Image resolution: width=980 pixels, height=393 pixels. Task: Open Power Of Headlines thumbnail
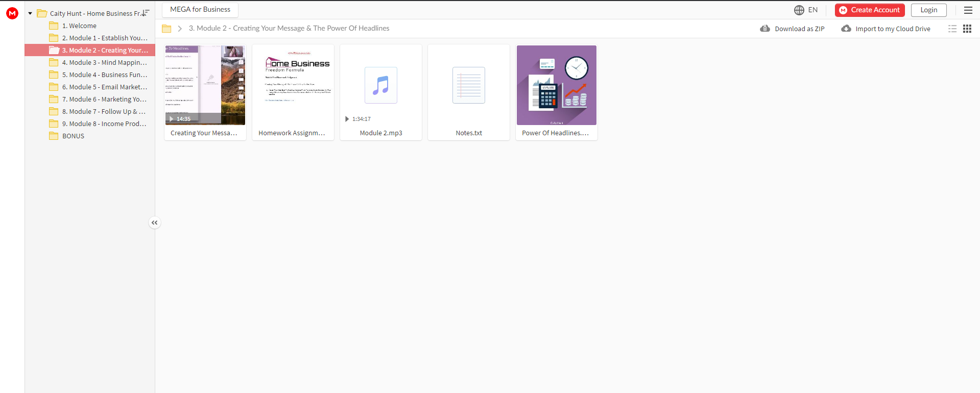point(557,85)
